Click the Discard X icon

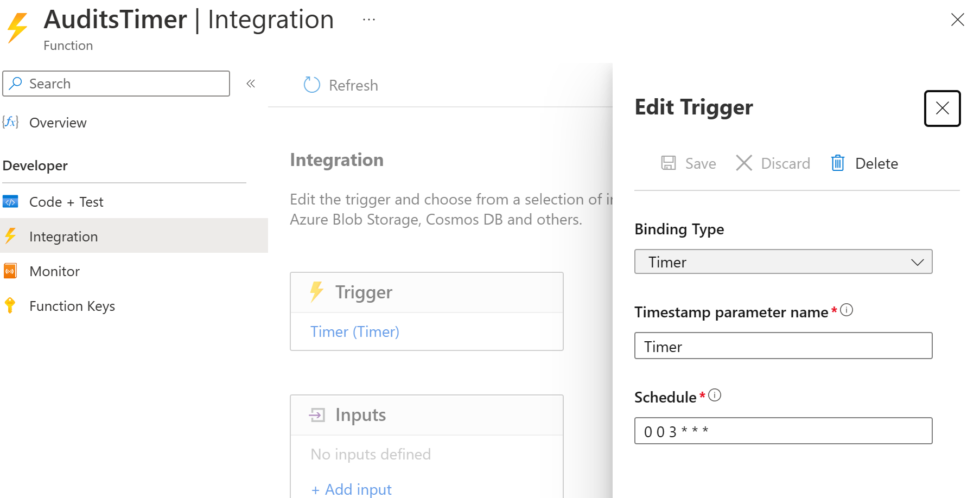click(744, 163)
